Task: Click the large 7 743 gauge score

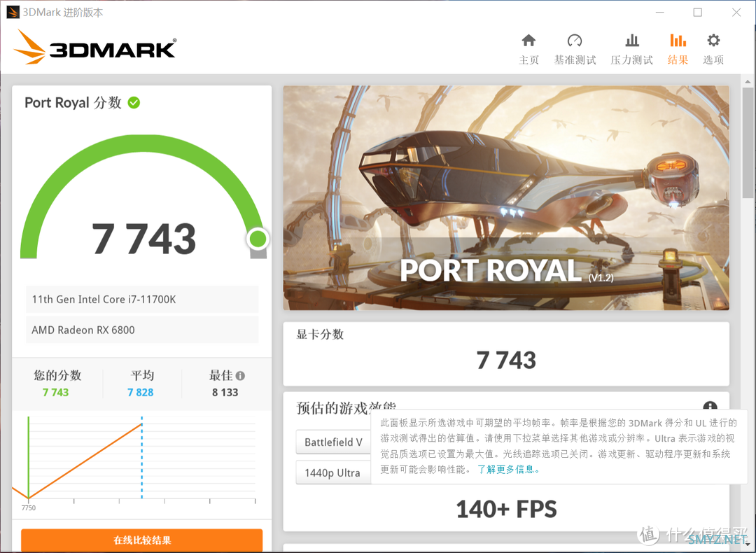Action: point(143,239)
